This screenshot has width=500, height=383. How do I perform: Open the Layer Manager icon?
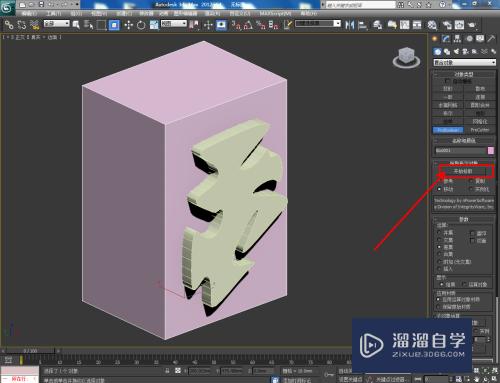click(378, 25)
